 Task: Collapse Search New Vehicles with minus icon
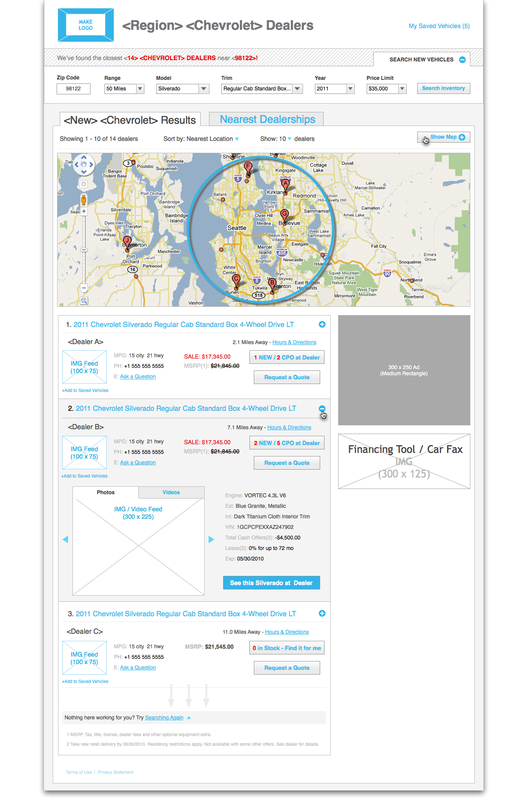(x=462, y=60)
